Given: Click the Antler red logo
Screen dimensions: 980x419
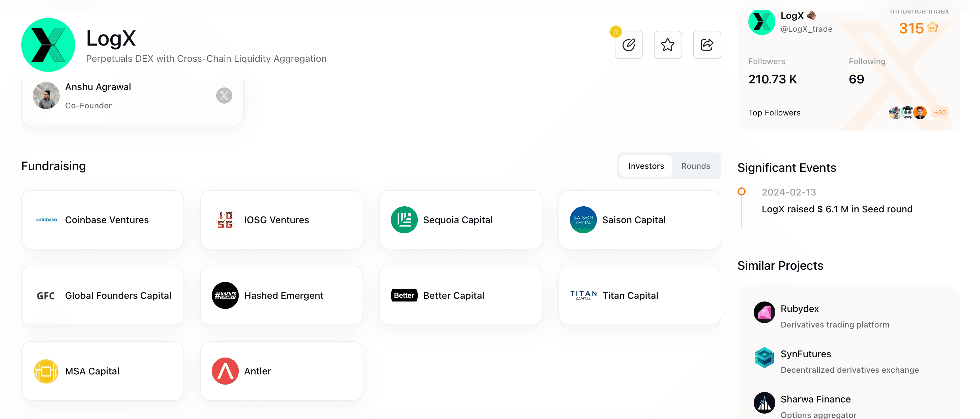Looking at the screenshot, I should click(225, 371).
